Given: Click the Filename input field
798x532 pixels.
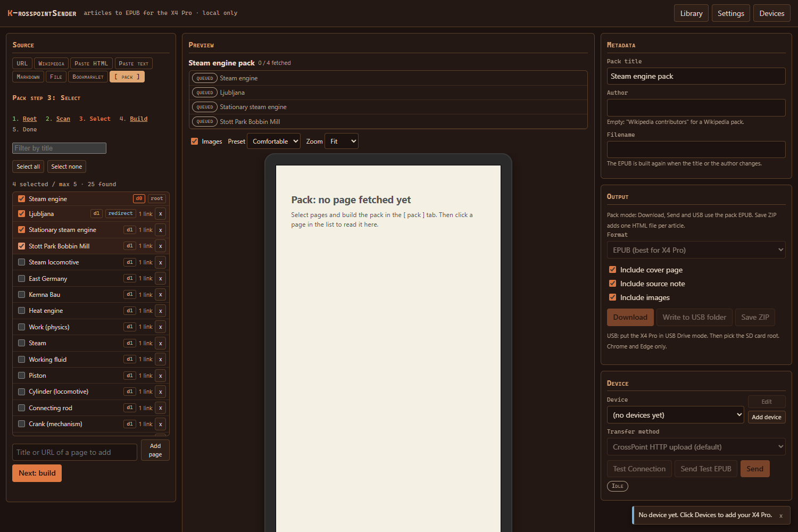Looking at the screenshot, I should point(696,149).
